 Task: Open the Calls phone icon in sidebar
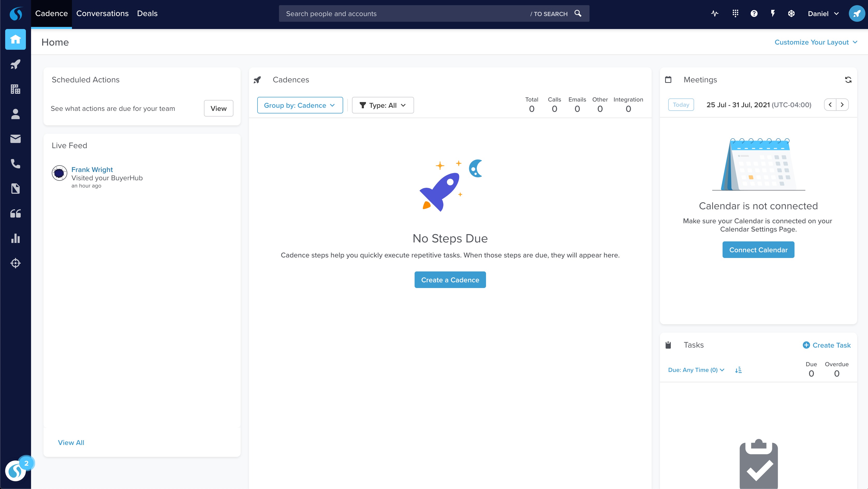click(x=16, y=164)
